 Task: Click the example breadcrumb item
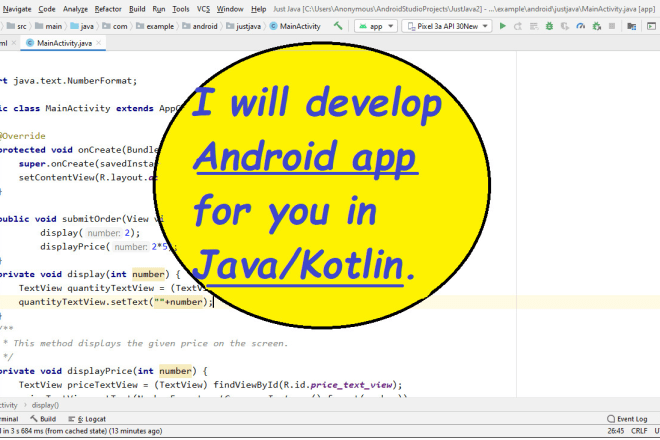(155, 26)
